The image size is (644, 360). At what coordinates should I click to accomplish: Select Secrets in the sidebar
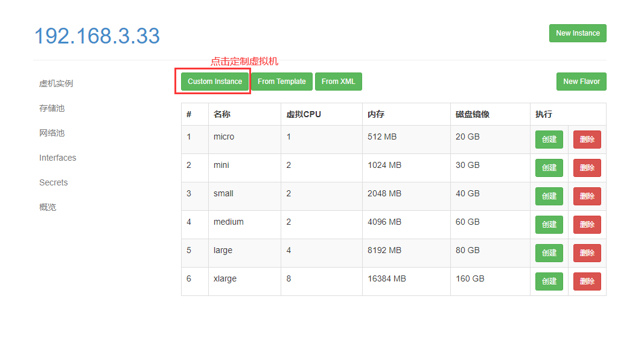pyautogui.click(x=54, y=182)
